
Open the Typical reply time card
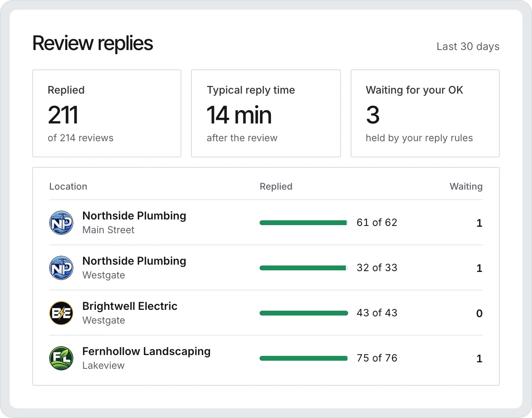click(x=266, y=113)
